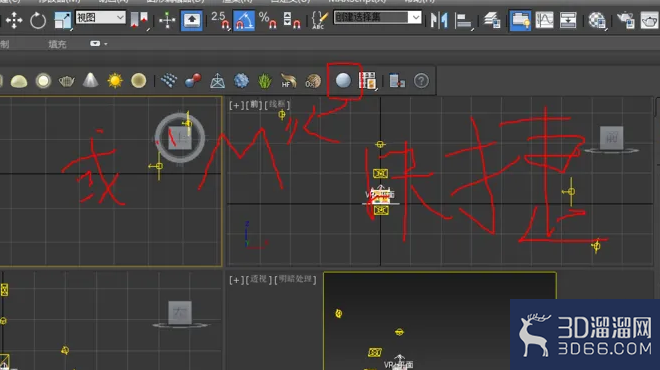Viewport: 660px width, 370px height.
Task: Create a VRay sphere light
Action: pos(43,81)
